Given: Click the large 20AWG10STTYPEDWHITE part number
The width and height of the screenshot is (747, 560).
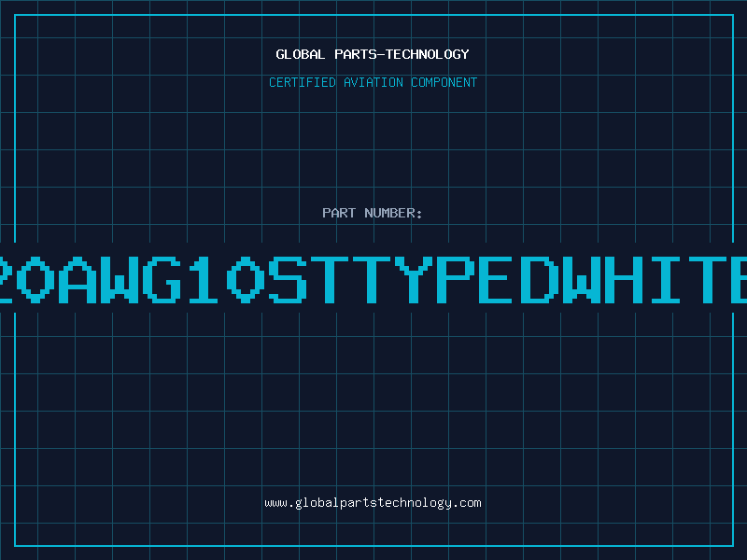Looking at the screenshot, I should click(x=373, y=280).
